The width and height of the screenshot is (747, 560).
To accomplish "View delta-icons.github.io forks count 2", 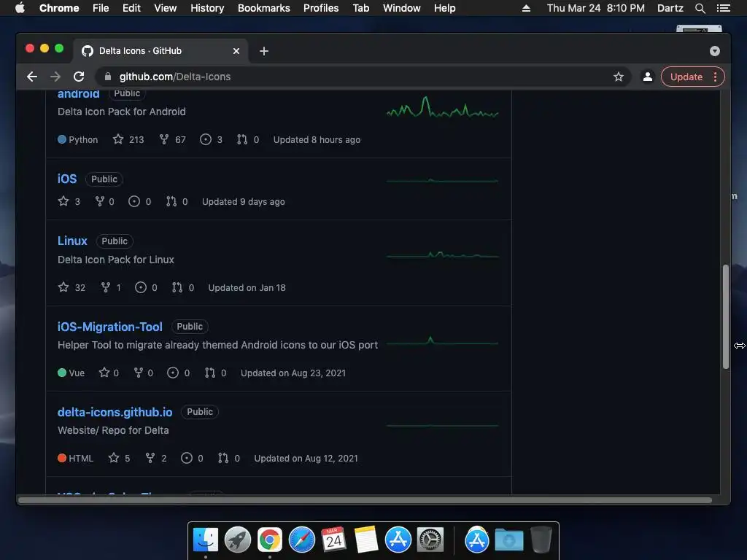I will [x=156, y=458].
